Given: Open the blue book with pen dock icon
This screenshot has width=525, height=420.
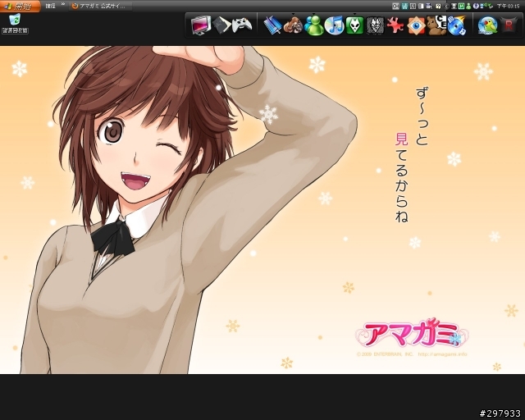Looking at the screenshot, I should pyautogui.click(x=273, y=25).
